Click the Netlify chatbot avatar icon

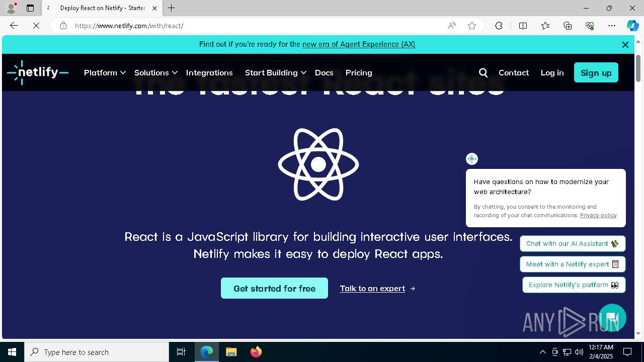coord(472,159)
